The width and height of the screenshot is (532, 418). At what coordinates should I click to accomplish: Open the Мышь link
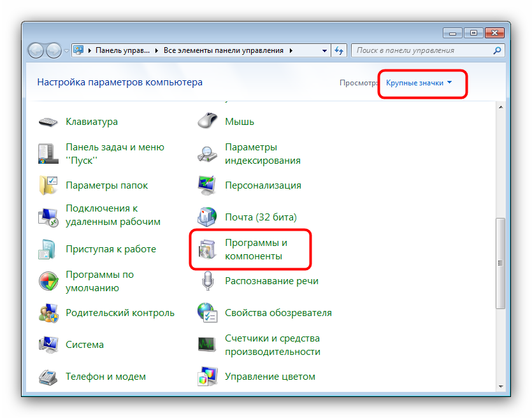pos(239,122)
